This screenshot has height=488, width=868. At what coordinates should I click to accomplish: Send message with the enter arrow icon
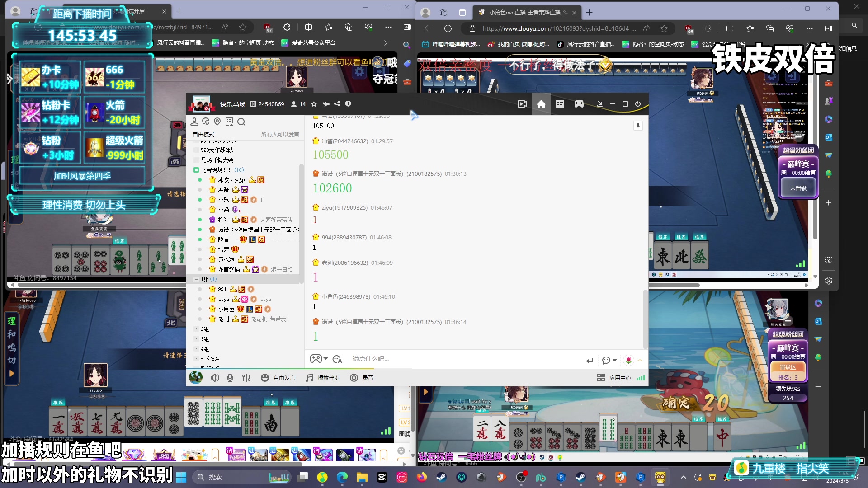(590, 360)
